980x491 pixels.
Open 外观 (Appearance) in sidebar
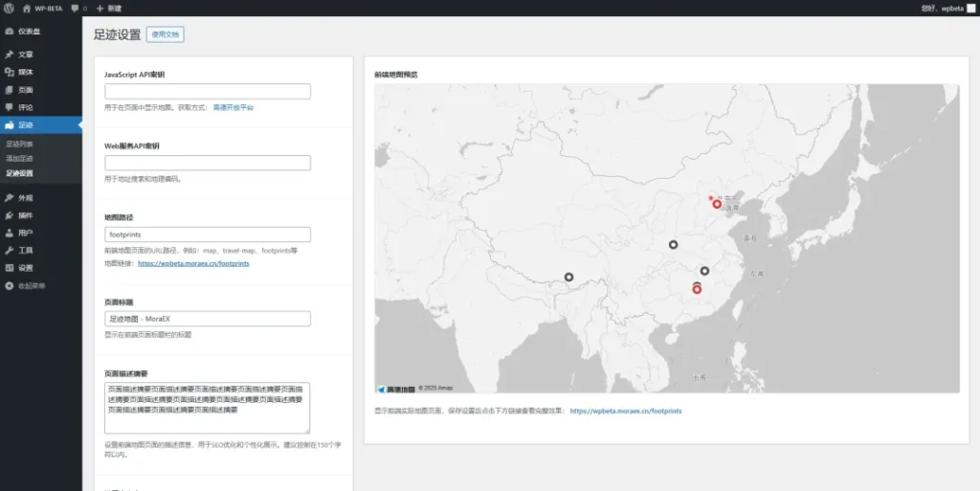pos(26,198)
